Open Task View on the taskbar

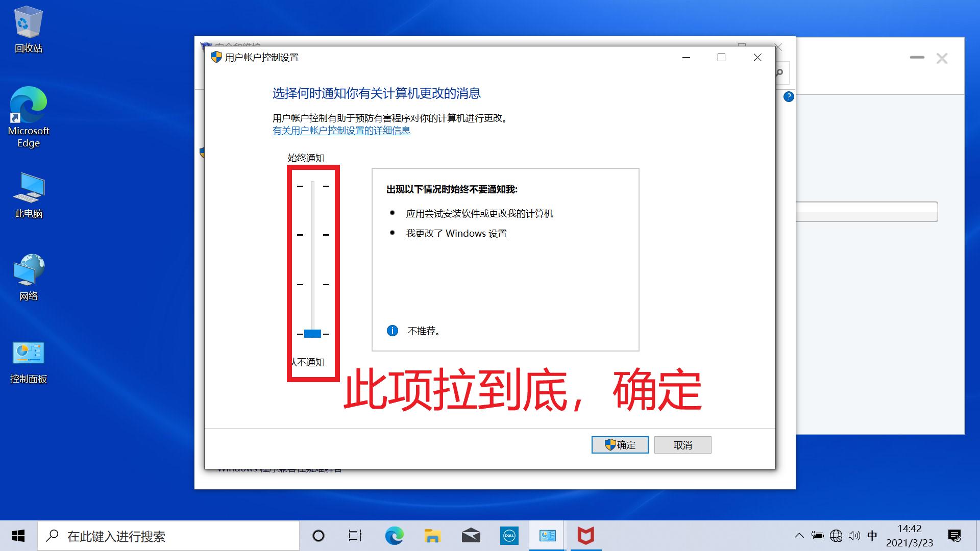coord(355,536)
